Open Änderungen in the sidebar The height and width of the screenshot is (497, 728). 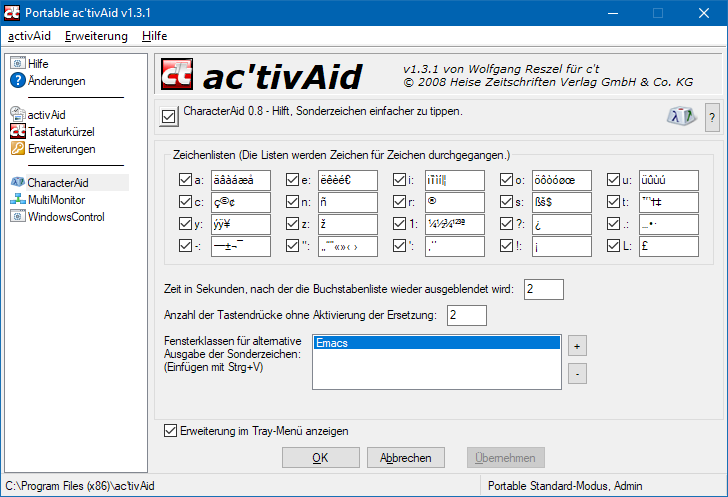pos(57,81)
